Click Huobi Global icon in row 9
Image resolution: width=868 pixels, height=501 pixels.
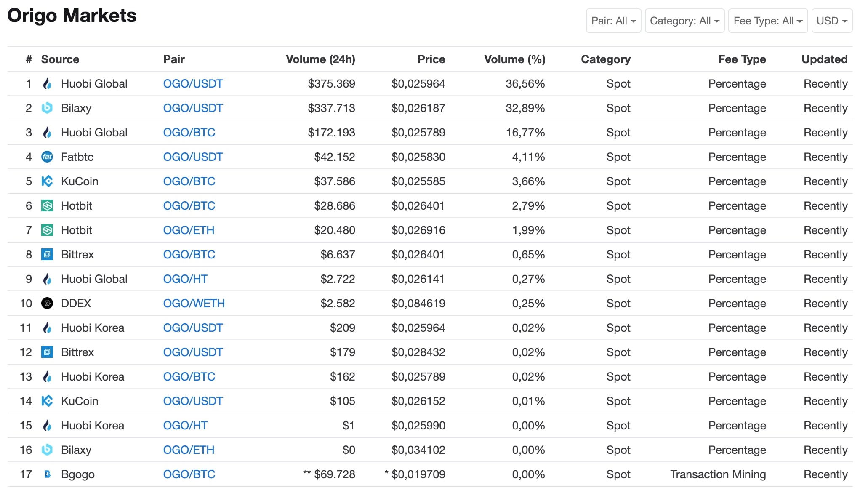[47, 279]
